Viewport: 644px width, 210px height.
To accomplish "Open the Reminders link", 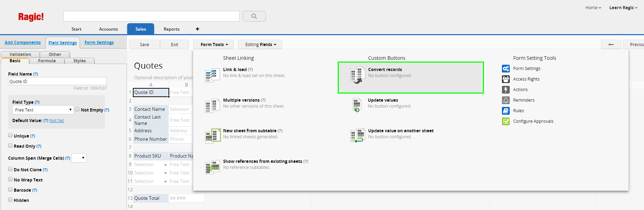I will [x=524, y=100].
